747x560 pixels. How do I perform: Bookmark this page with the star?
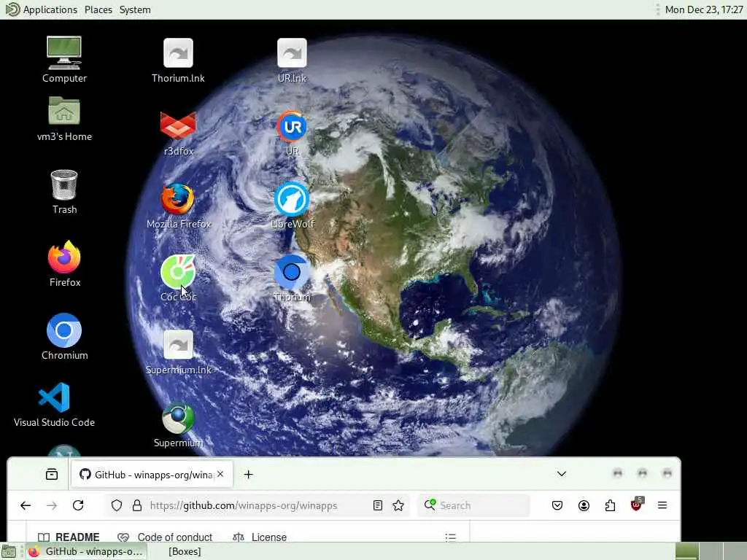(398, 506)
